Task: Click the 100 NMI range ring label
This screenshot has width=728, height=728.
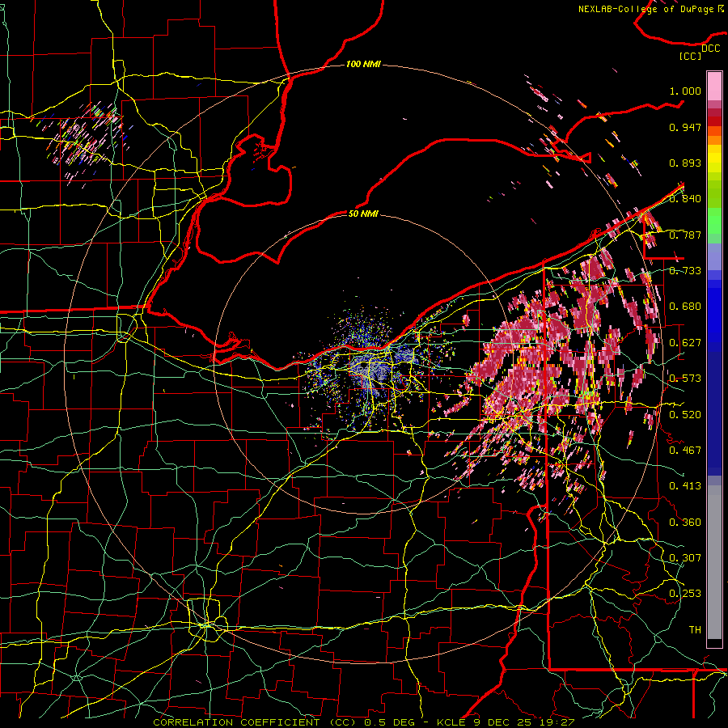Action: 363,64
